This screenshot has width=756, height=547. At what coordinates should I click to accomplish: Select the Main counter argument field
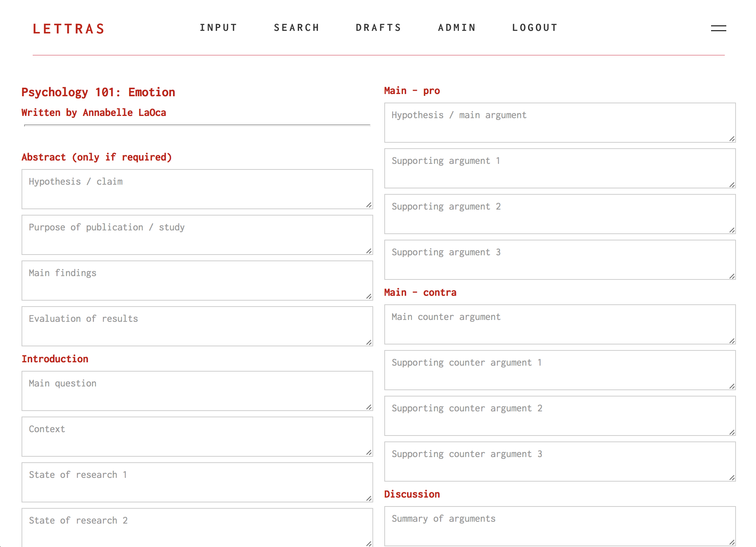point(560,324)
